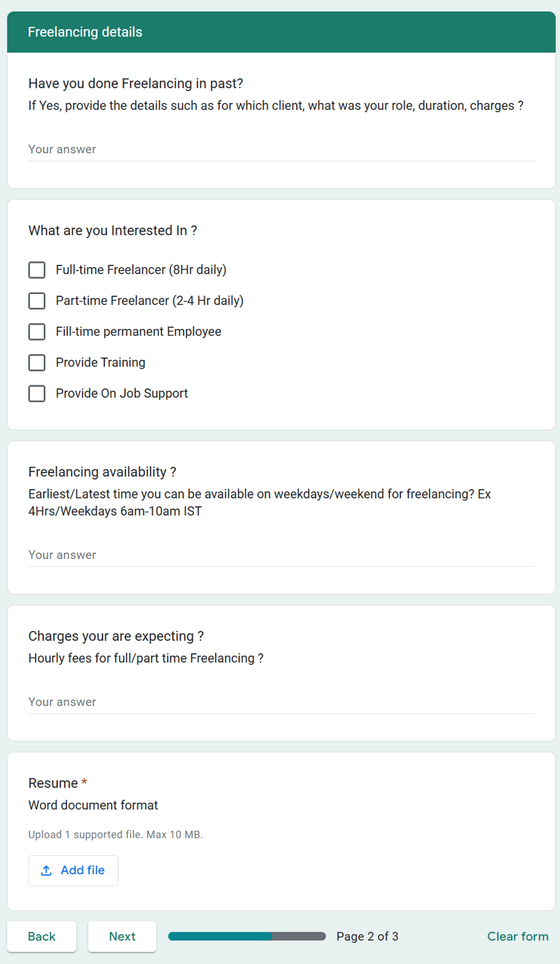Select the Provide Training checkbox
This screenshot has width=560, height=964.
click(x=36, y=363)
